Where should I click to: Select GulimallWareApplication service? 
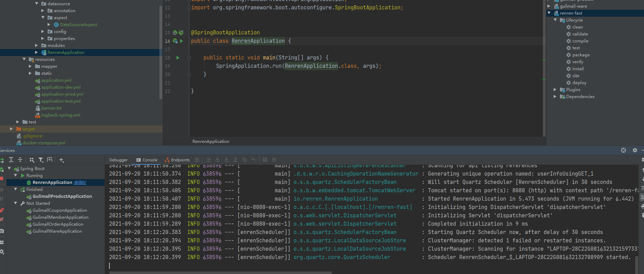tap(57, 231)
